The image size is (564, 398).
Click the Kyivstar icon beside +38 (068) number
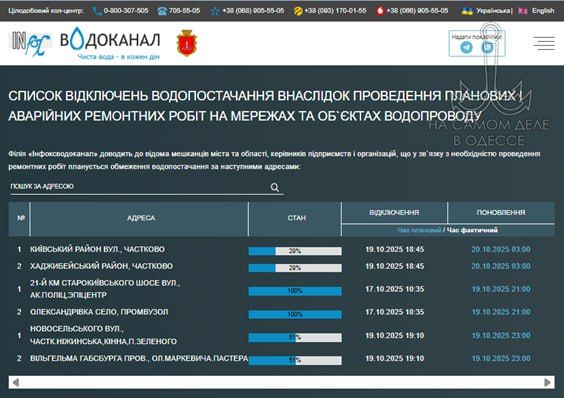pos(215,11)
